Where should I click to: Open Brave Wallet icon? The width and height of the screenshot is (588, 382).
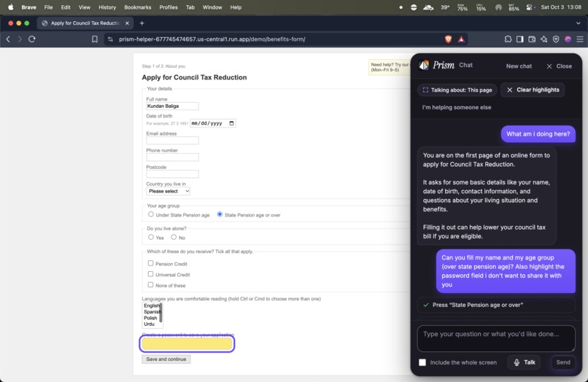point(532,39)
